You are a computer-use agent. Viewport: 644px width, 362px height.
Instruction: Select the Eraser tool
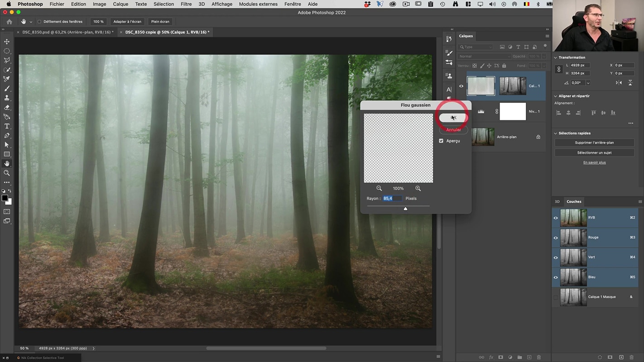coord(7,108)
